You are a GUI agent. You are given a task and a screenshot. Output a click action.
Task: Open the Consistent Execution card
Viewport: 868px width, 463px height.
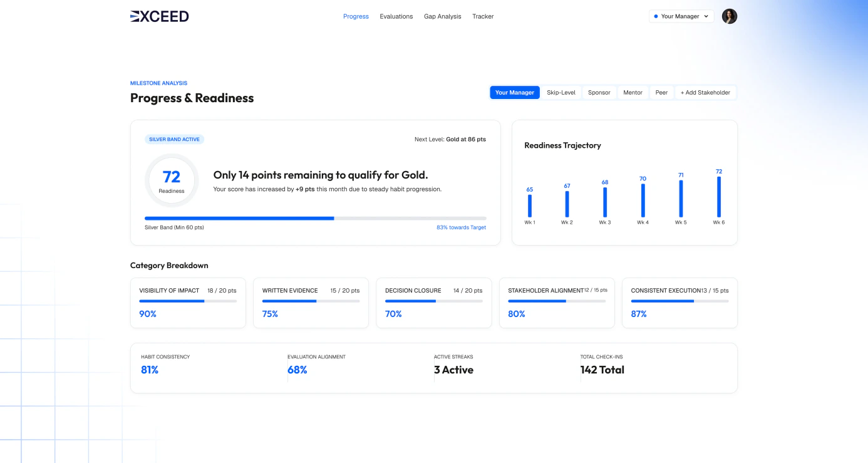pos(679,303)
